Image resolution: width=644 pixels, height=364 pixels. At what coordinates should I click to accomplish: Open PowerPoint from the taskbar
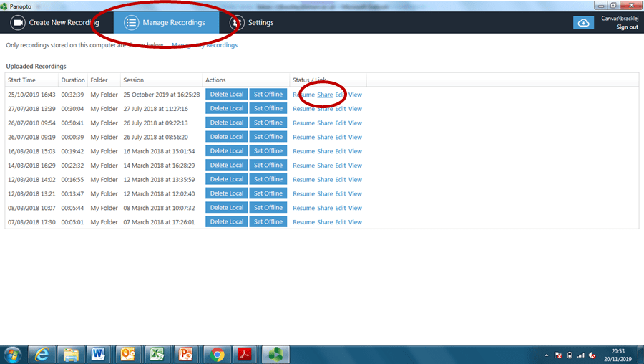click(x=185, y=354)
